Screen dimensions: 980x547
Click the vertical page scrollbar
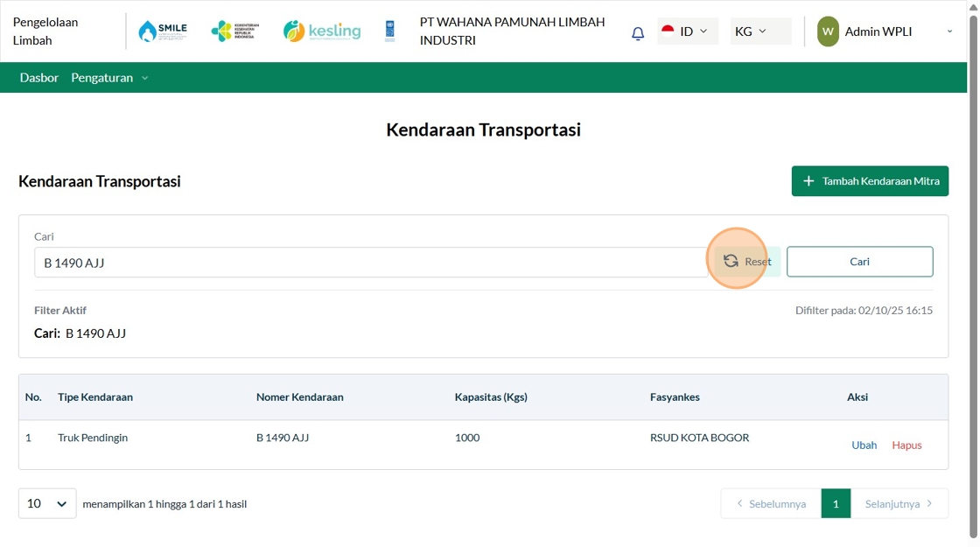click(973, 275)
